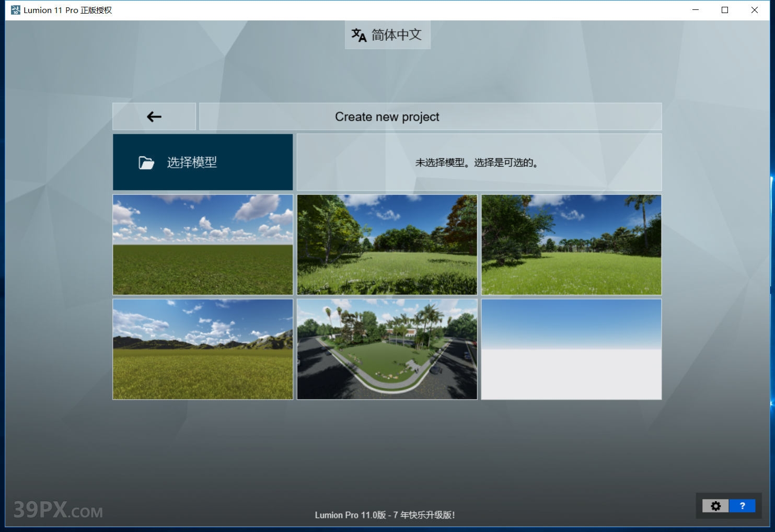Click the Lumion app icon in title bar
Image resolution: width=775 pixels, height=532 pixels.
pyautogui.click(x=16, y=10)
